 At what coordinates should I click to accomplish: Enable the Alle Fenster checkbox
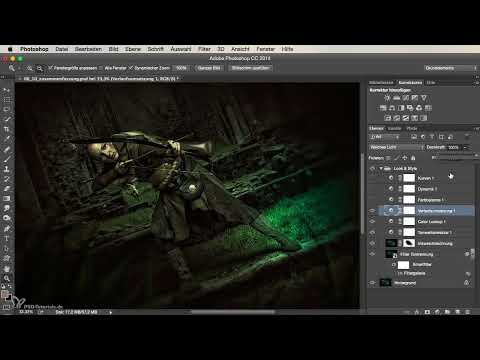tap(101, 68)
